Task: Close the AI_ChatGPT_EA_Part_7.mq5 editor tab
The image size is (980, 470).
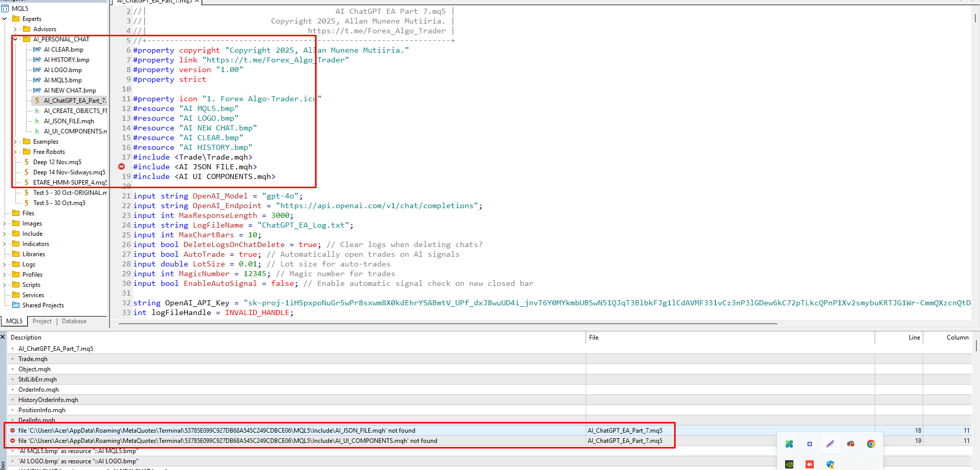Action: [x=197, y=2]
